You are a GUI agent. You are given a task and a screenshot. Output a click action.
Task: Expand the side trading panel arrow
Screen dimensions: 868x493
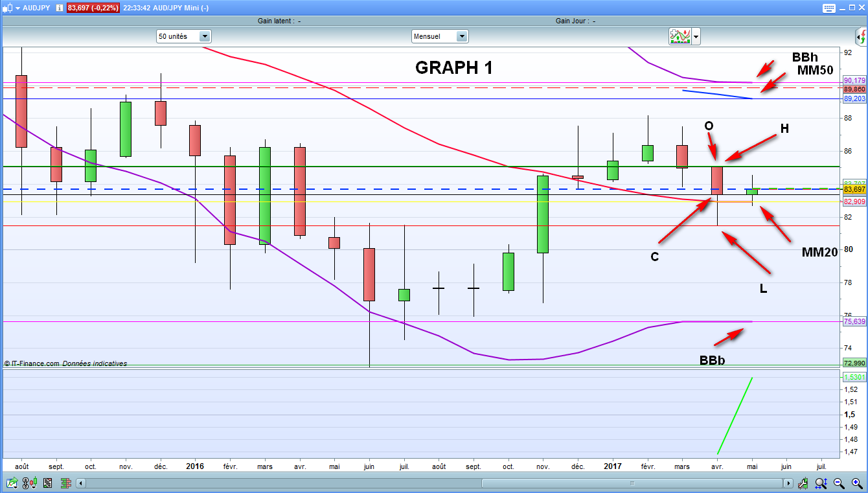pos(862,36)
